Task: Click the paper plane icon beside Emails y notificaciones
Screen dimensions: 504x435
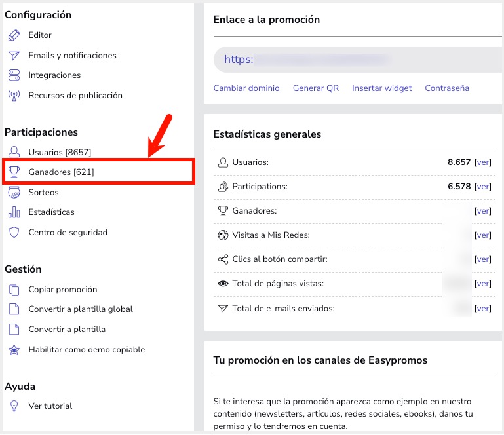Action: pyautogui.click(x=14, y=56)
